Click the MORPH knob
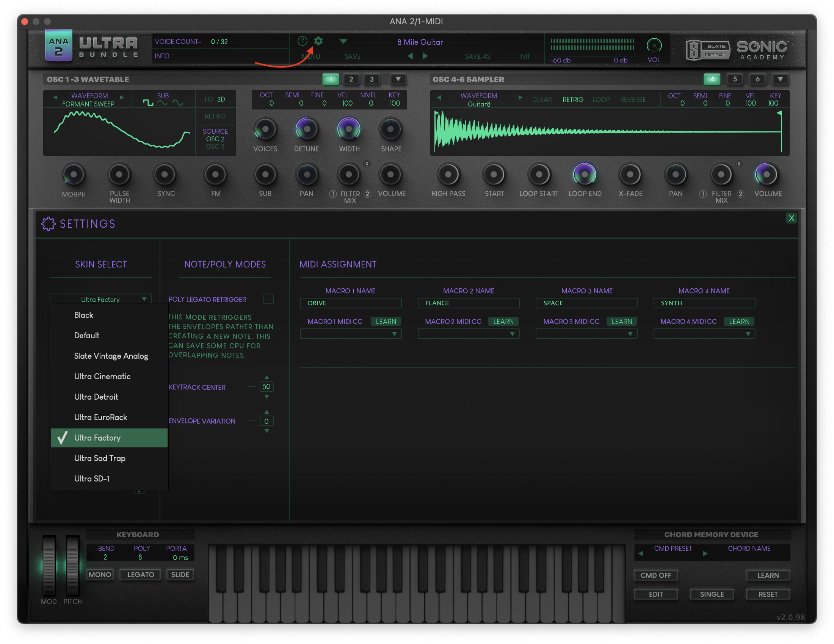The image size is (834, 644). pos(74,174)
